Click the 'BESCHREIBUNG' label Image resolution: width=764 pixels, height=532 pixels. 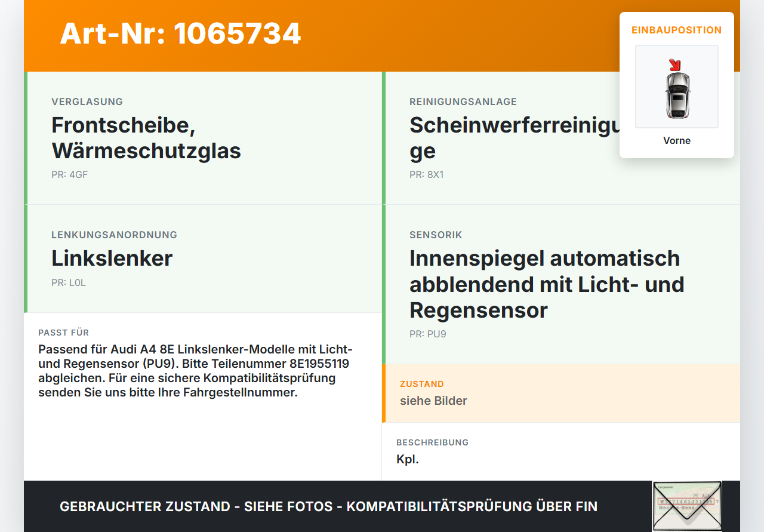433,442
